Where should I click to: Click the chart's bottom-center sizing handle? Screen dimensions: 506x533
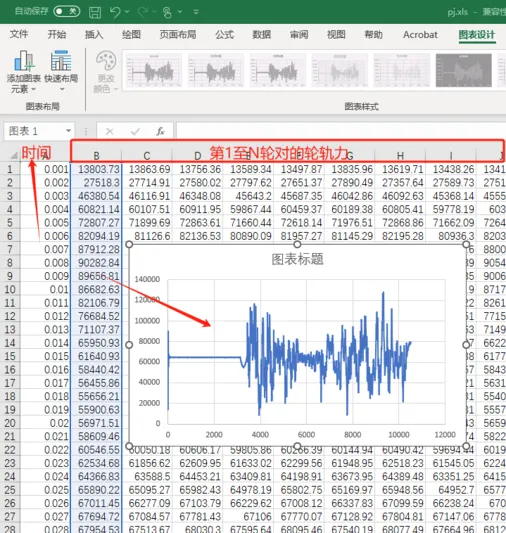(x=297, y=446)
